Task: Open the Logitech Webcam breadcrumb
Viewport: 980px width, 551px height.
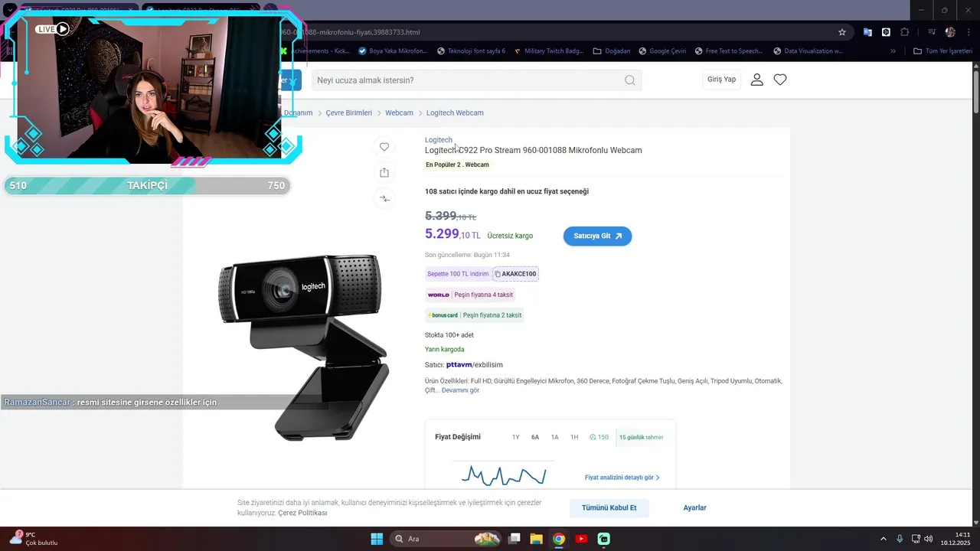Action: pyautogui.click(x=455, y=112)
